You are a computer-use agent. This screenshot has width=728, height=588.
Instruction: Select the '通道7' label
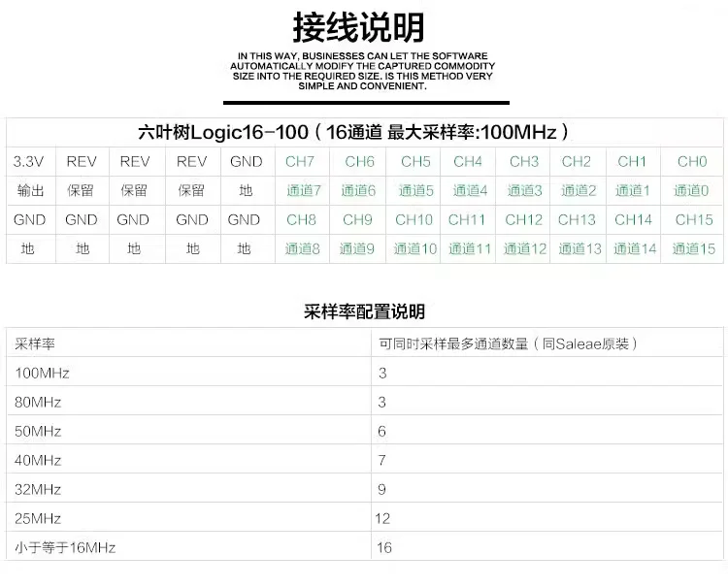(x=304, y=190)
